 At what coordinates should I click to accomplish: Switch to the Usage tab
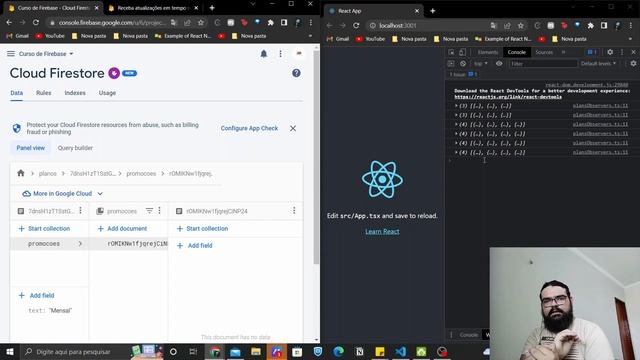107,93
